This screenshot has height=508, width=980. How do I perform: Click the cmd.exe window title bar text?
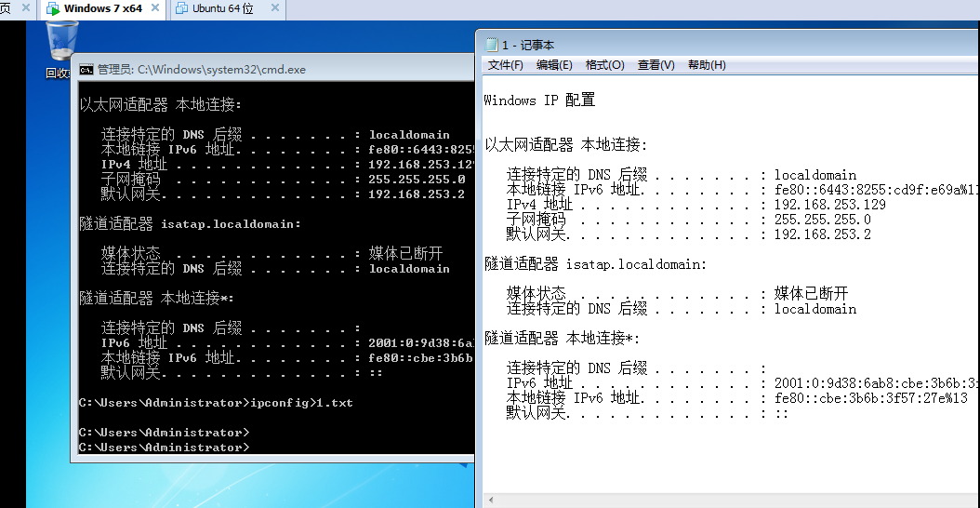pyautogui.click(x=201, y=70)
